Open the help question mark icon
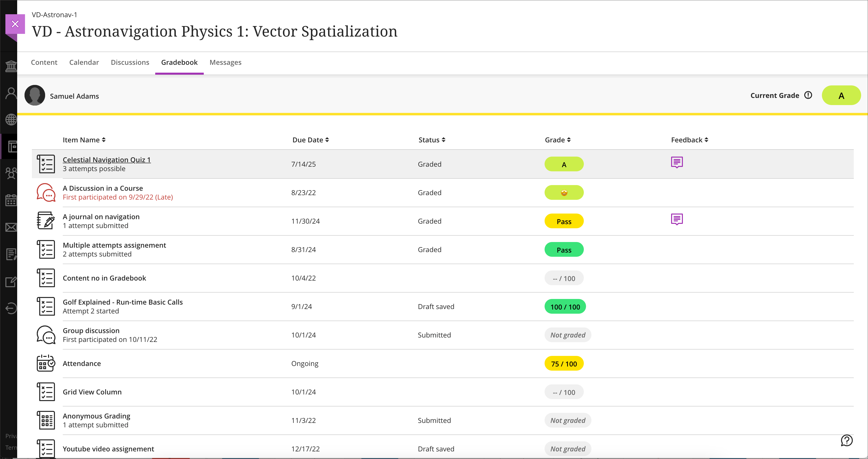 [847, 440]
